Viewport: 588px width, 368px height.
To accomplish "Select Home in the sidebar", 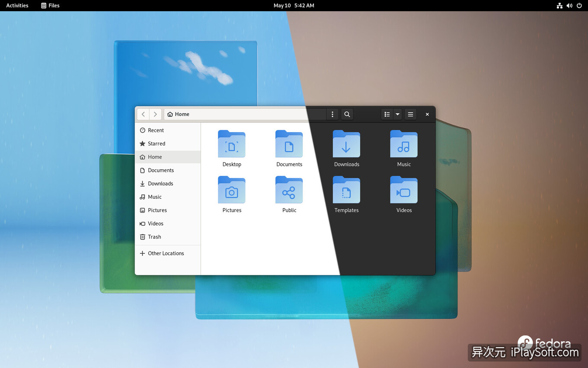I will click(x=154, y=157).
